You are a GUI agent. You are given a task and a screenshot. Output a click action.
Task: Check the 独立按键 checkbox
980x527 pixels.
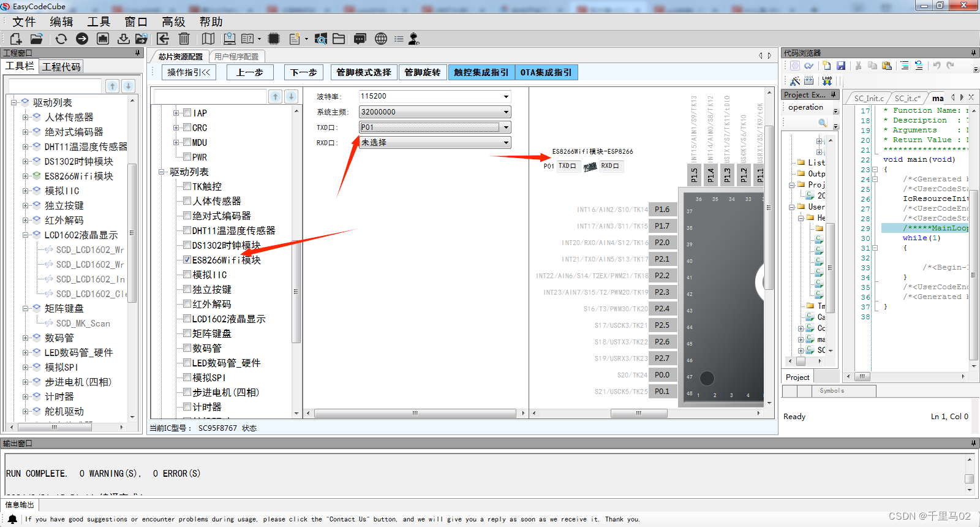(x=187, y=289)
